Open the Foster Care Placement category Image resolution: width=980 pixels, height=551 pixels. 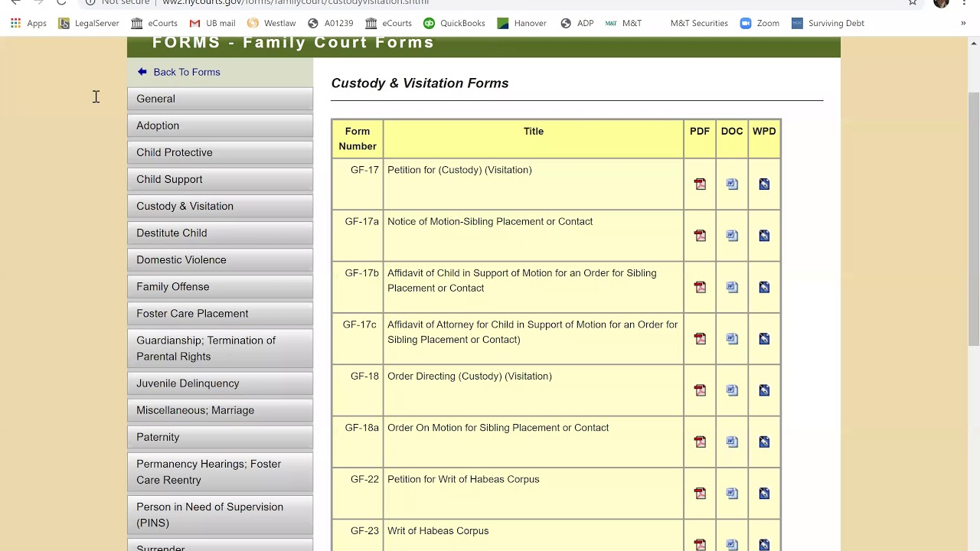(x=220, y=313)
